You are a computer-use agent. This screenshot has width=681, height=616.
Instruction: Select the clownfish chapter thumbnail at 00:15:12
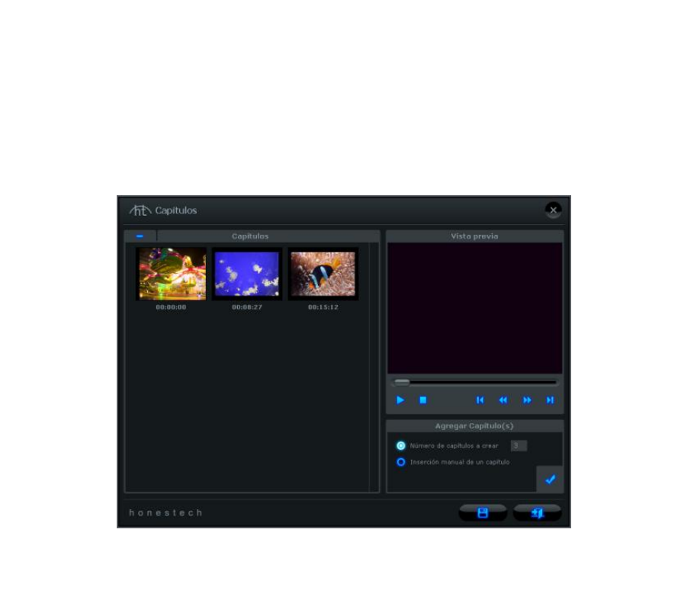(323, 274)
